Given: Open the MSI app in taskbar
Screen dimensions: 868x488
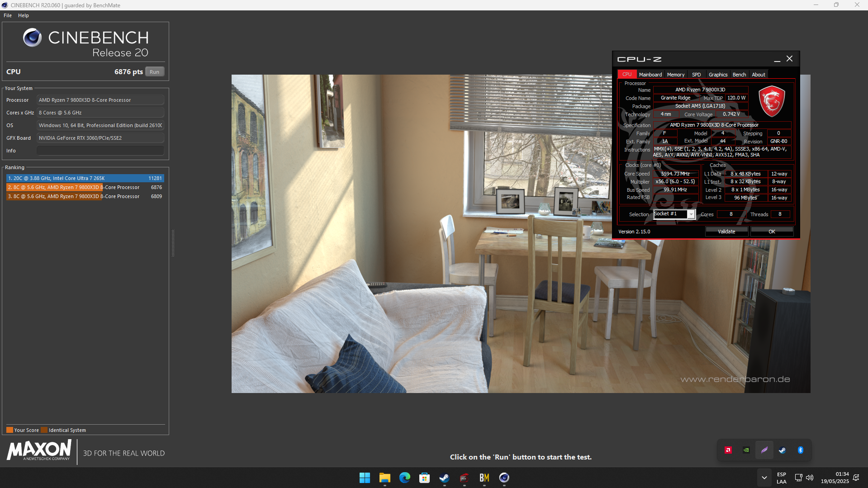Looking at the screenshot, I should pos(464,478).
